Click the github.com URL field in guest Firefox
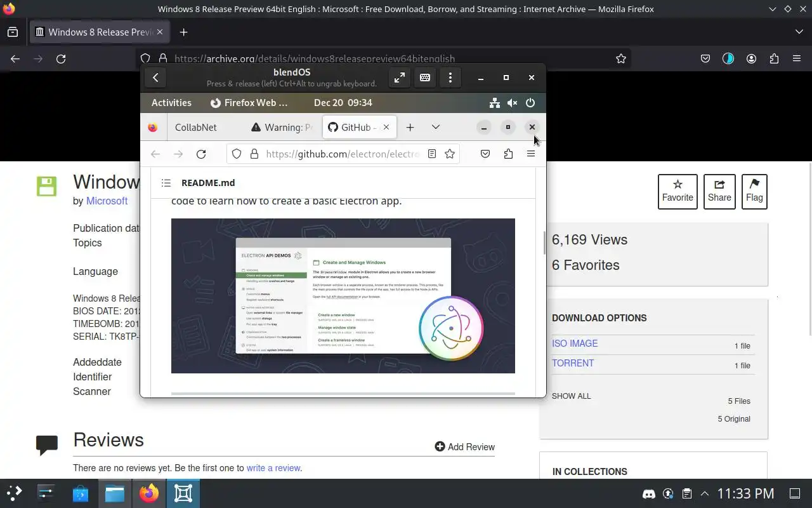Screen dimensions: 812x508 click(343, 154)
